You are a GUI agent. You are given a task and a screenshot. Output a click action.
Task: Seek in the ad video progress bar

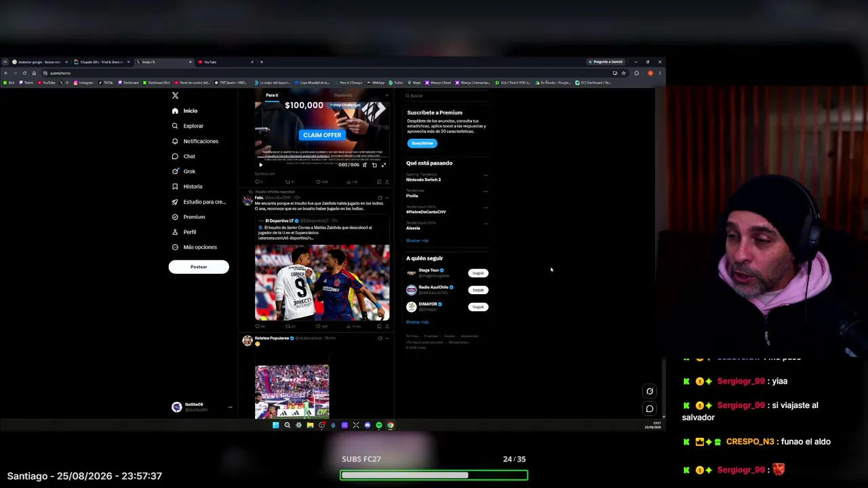[322, 159]
